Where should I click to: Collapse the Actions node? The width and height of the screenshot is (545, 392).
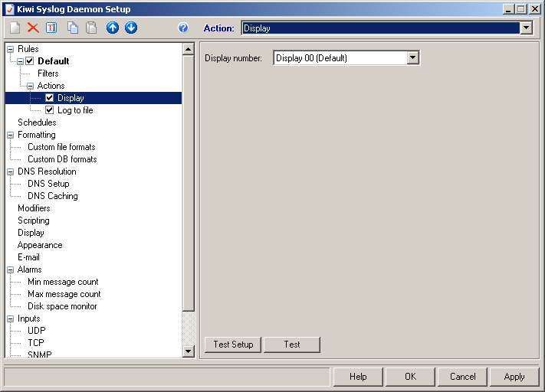[30, 86]
